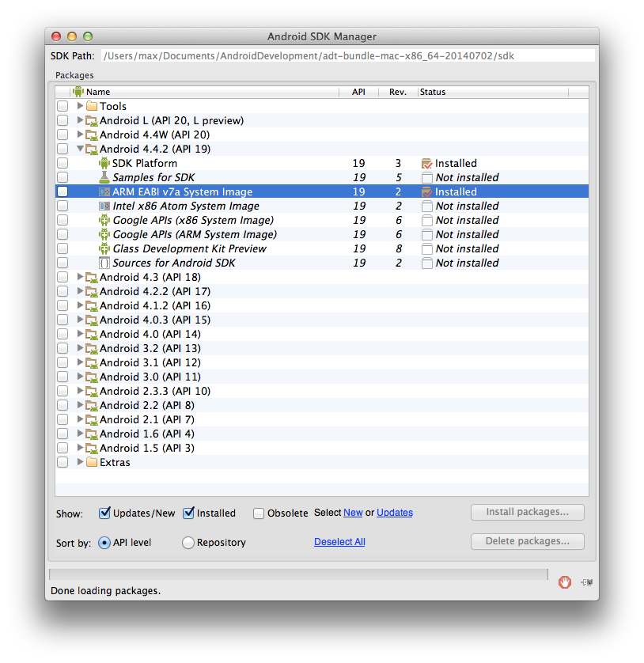Viewport: 644px width, 663px height.
Task: Click the Intel x86 Atom system image icon
Action: pyautogui.click(x=104, y=206)
